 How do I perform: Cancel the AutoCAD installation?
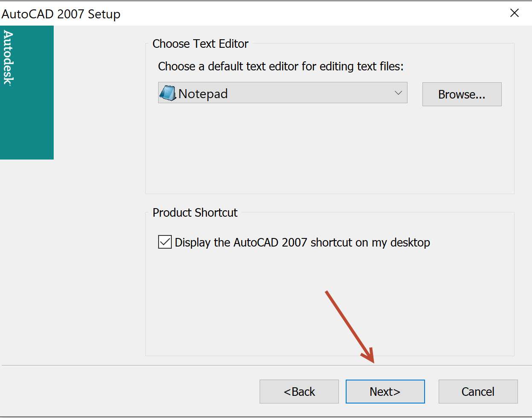478,392
